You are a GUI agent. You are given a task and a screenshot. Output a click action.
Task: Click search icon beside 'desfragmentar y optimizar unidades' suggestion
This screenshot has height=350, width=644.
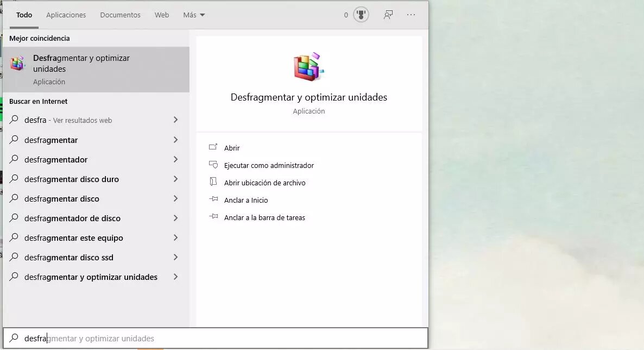pos(14,277)
